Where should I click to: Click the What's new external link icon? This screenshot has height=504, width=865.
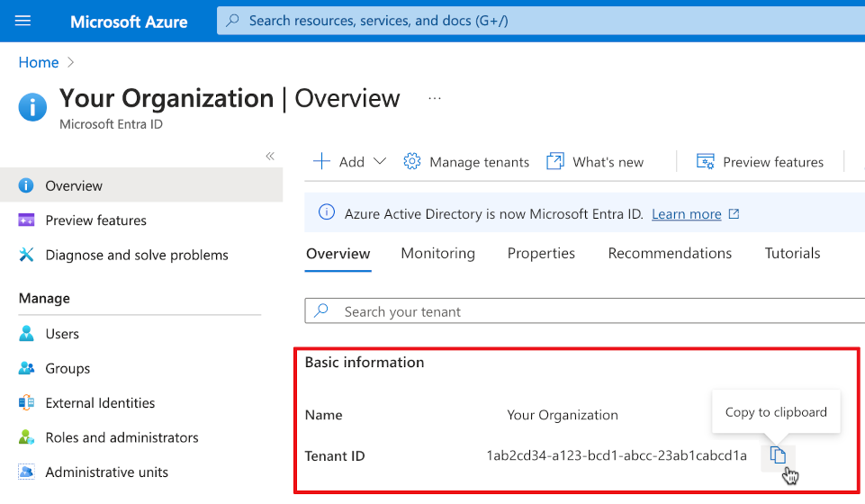coord(555,161)
